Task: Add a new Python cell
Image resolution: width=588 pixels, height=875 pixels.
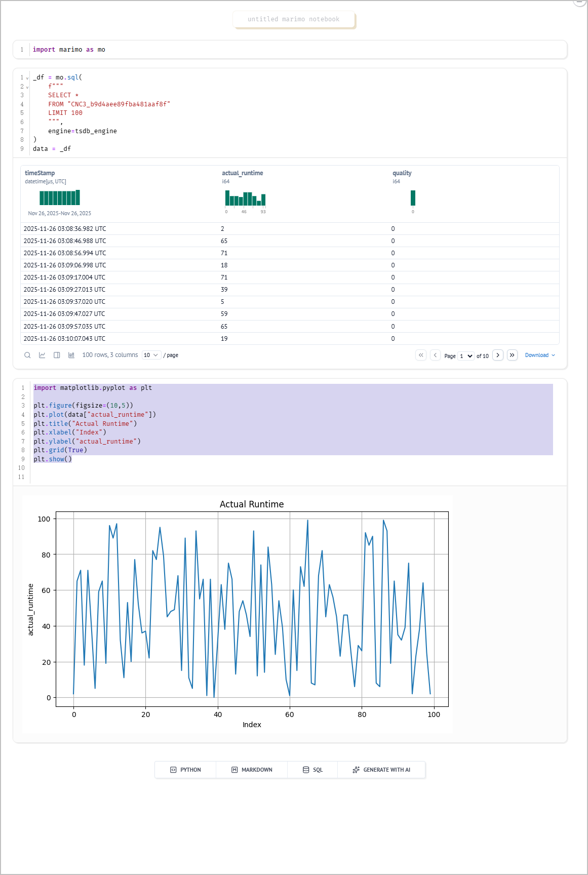Action: click(185, 770)
